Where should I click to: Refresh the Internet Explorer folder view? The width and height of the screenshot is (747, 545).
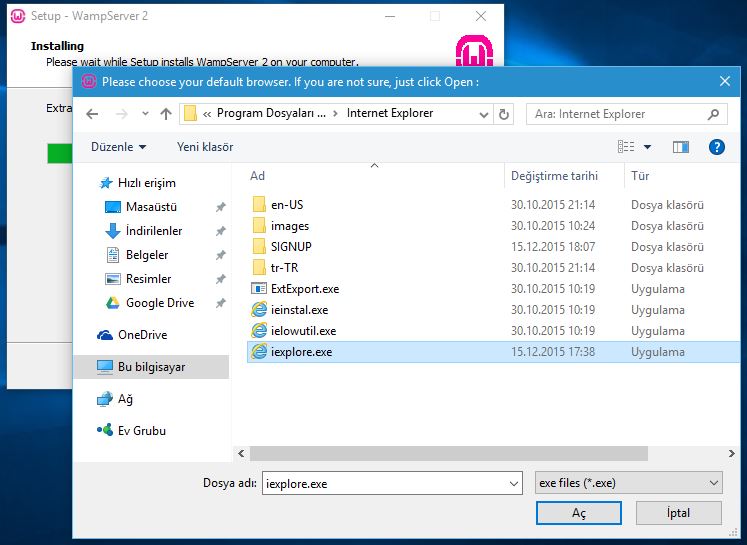coord(504,114)
